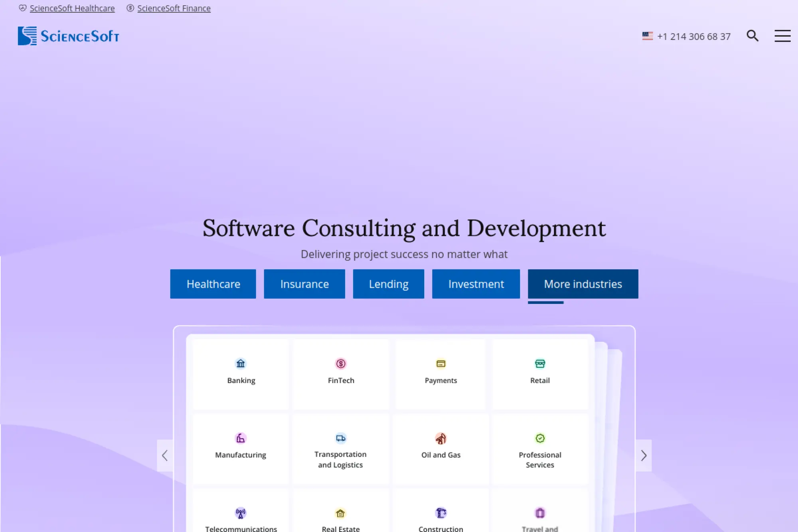
Task: Click the Oil and Gas rig icon
Action: [440, 438]
